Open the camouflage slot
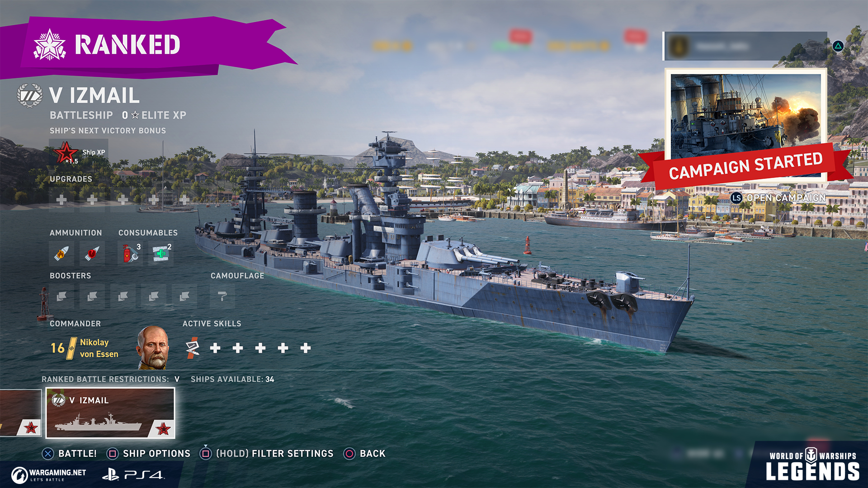Viewport: 868px width, 488px height. pos(222,296)
